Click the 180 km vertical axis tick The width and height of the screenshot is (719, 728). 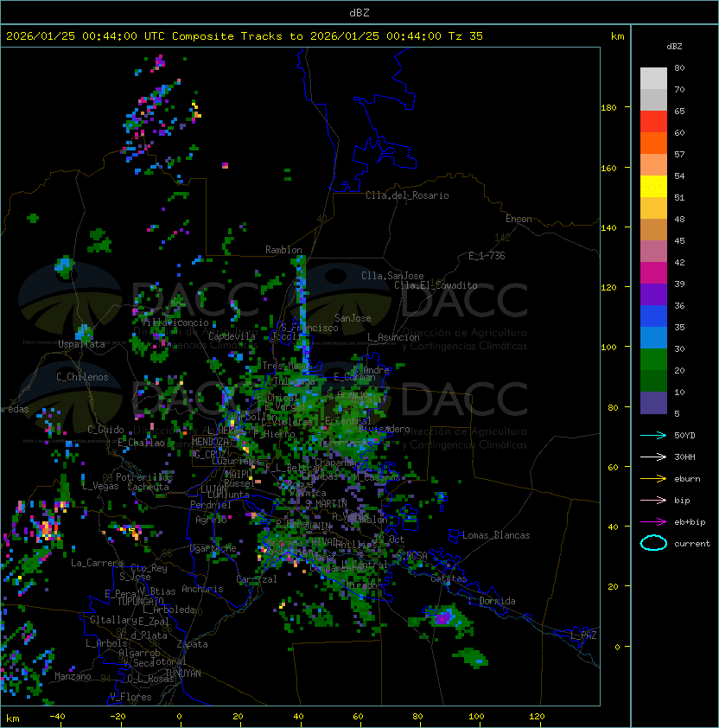pos(608,108)
